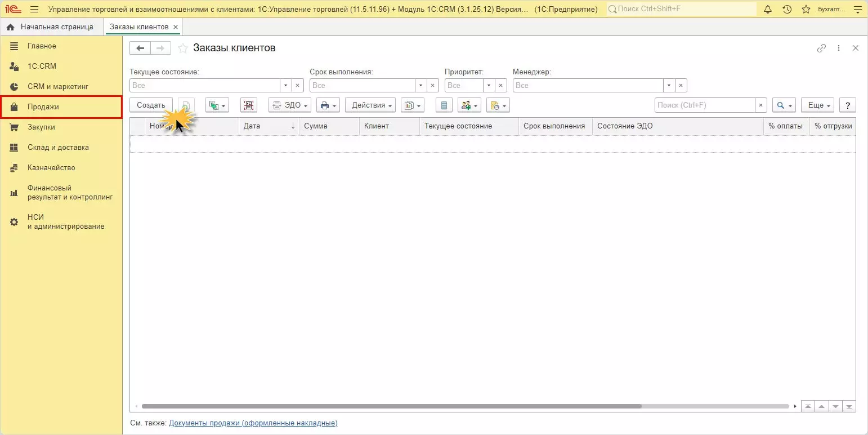This screenshot has width=868, height=435.
Task: Open the notifications bell
Action: [x=768, y=10]
